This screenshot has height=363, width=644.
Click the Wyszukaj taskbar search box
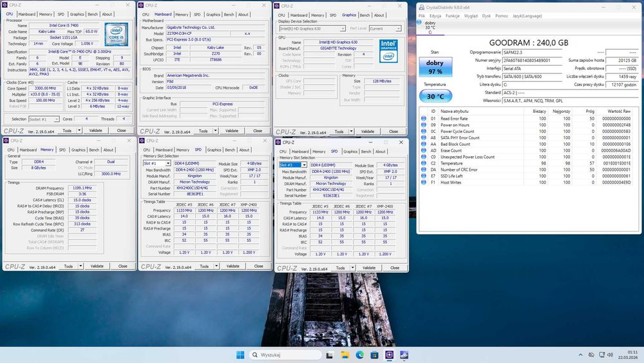pyautogui.click(x=285, y=355)
